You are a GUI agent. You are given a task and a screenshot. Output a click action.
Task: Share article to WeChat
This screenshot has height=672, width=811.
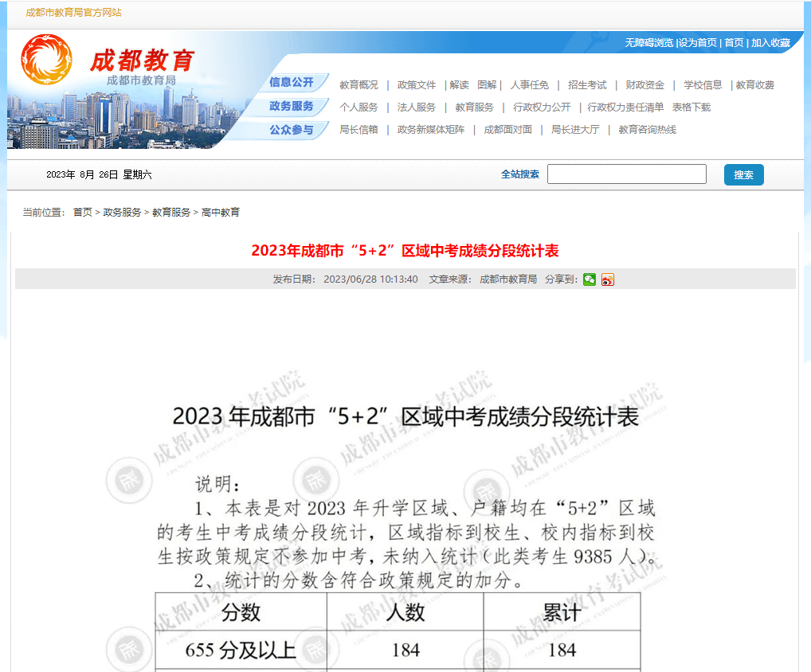(x=589, y=279)
